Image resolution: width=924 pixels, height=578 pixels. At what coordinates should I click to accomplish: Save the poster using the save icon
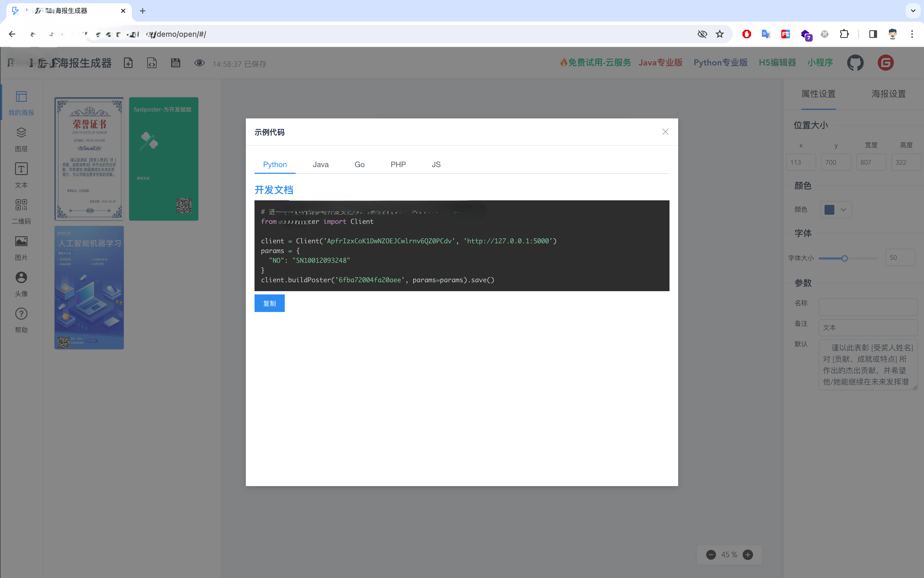tap(175, 63)
